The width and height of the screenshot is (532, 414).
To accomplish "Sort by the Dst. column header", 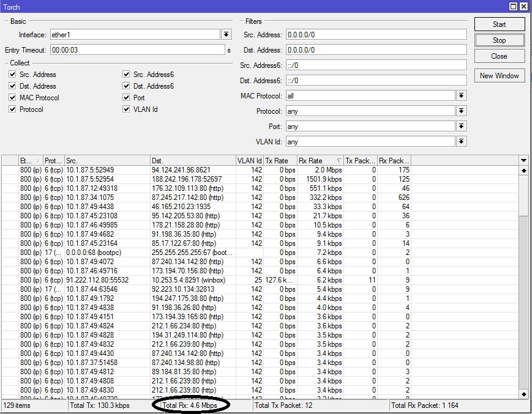I will point(193,161).
